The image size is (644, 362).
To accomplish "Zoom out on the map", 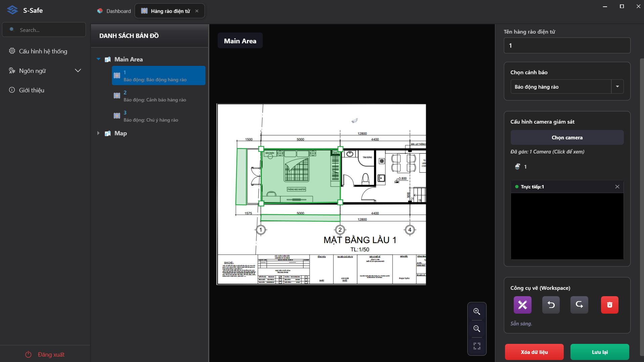I will click(x=477, y=329).
